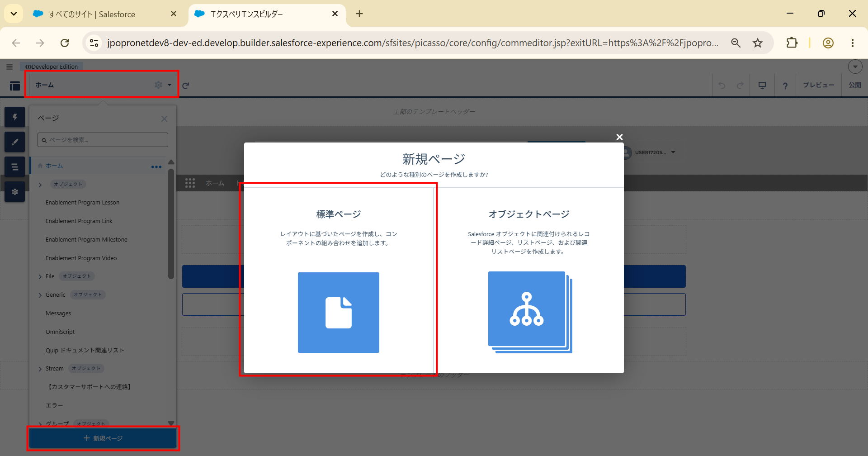Click the site info icon in address bar
868x456 pixels.
[x=94, y=43]
